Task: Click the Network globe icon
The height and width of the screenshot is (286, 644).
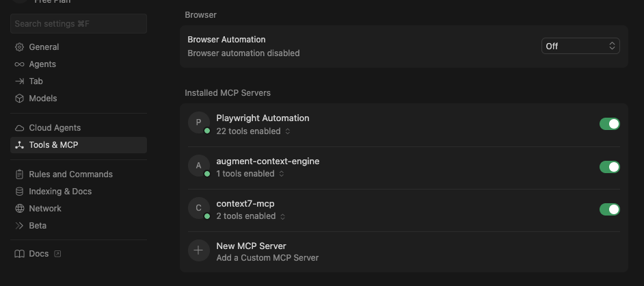Action: pos(19,209)
